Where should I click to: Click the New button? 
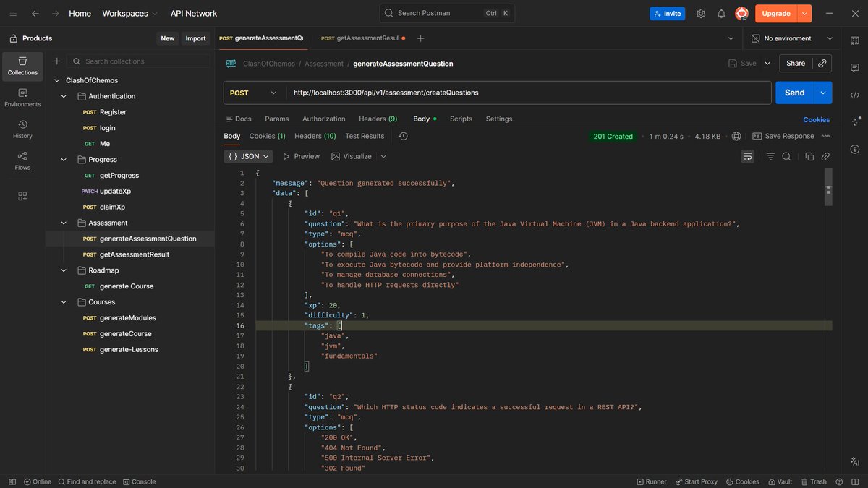[x=167, y=38]
